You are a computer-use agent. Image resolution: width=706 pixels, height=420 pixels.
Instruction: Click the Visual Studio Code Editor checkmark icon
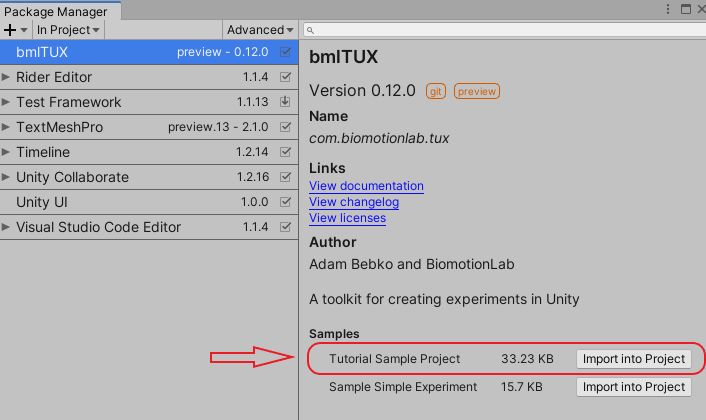point(285,227)
